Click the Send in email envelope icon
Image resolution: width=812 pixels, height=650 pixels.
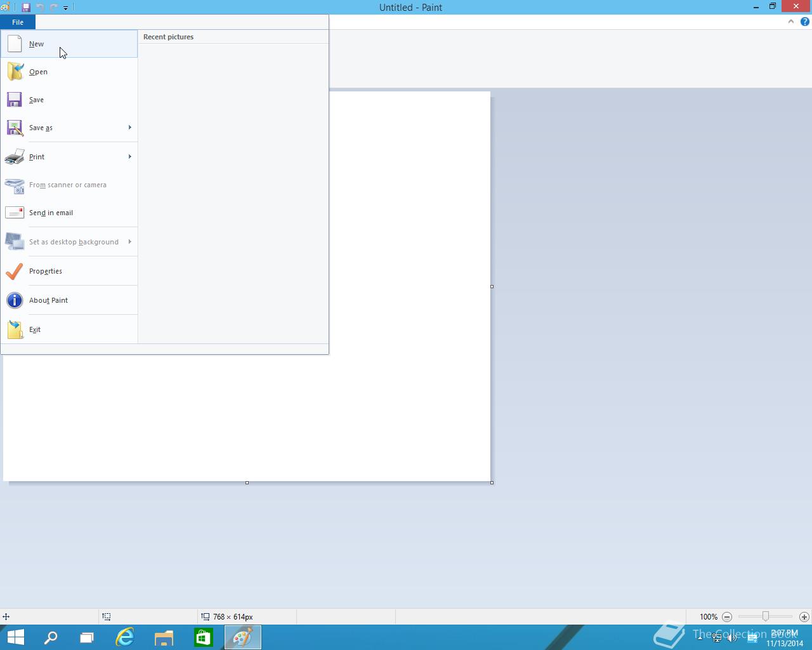pyautogui.click(x=15, y=213)
